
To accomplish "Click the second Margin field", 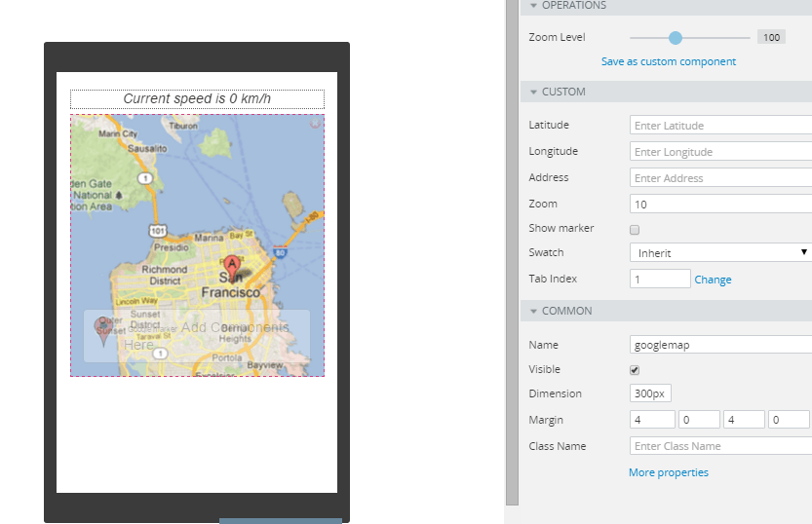I will (699, 420).
